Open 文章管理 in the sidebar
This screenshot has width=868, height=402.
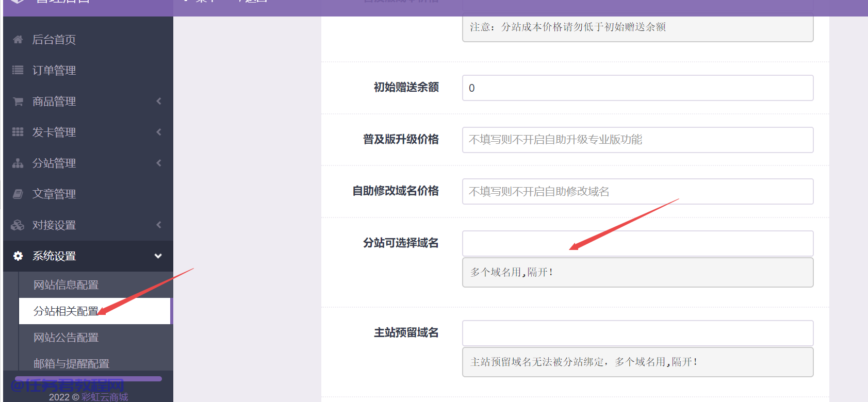pyautogui.click(x=88, y=194)
